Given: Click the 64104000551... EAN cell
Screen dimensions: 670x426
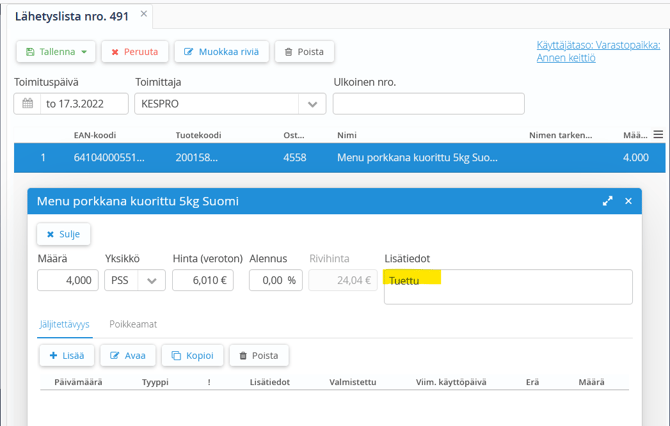Looking at the screenshot, I should pos(109,158).
